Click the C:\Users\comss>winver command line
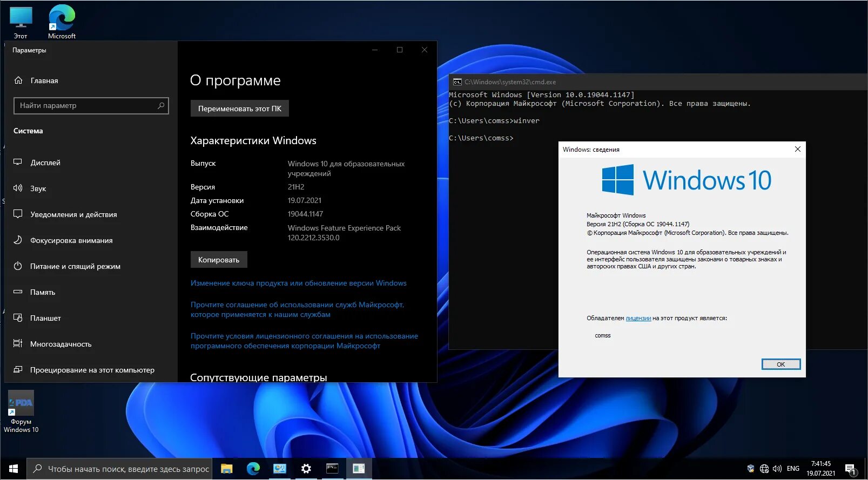868x480 pixels. point(494,121)
